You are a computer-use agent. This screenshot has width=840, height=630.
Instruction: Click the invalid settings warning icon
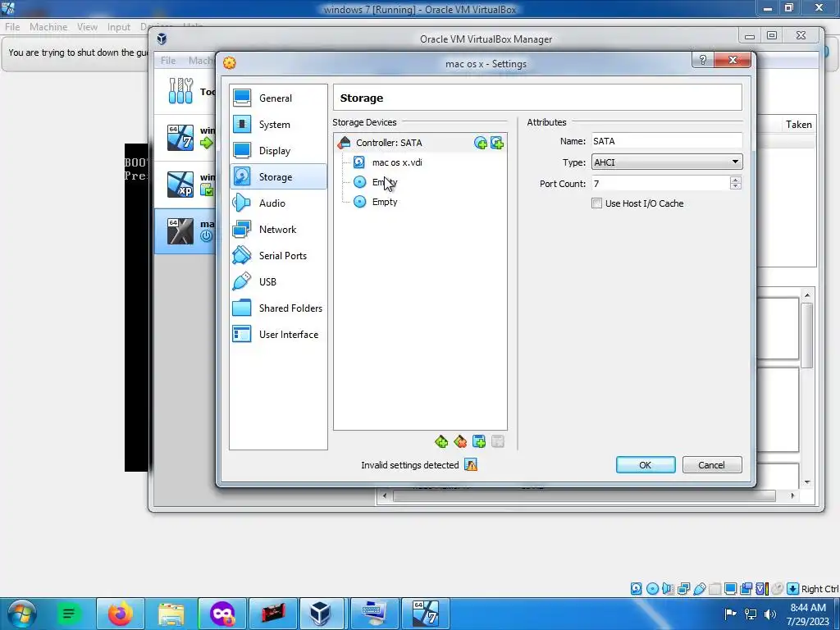pyautogui.click(x=471, y=465)
